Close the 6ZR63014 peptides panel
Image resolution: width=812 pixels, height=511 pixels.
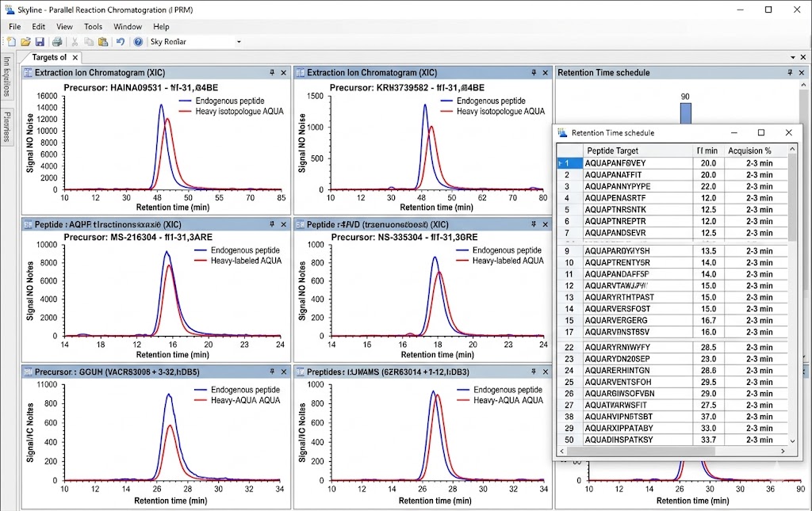(546, 372)
